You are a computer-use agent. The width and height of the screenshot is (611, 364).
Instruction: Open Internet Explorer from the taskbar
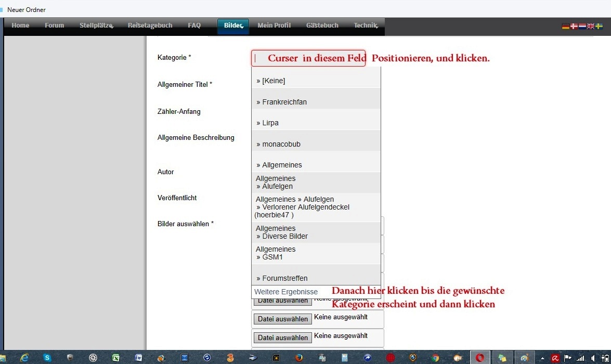point(24,358)
